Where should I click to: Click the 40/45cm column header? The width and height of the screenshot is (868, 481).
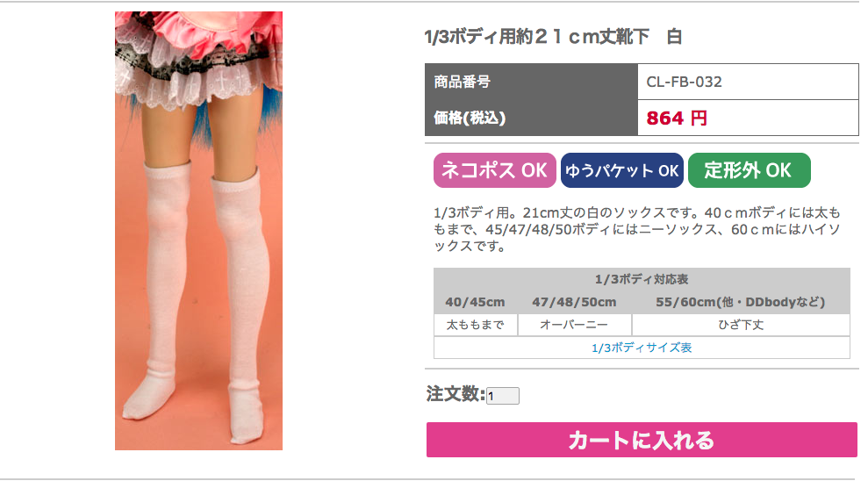click(x=475, y=302)
